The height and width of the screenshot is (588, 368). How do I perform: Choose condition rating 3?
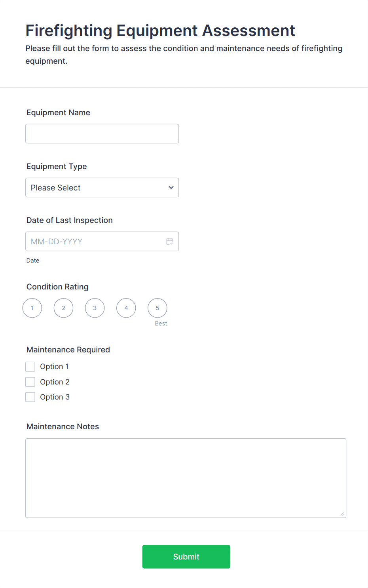[95, 308]
